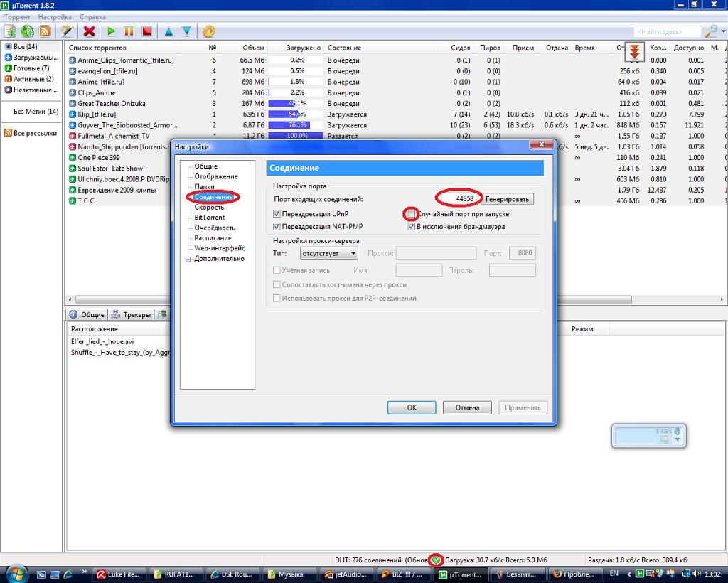Click the icon beside Т С С torrent
Image resolution: width=728 pixels, height=583 pixels.
coord(73,201)
